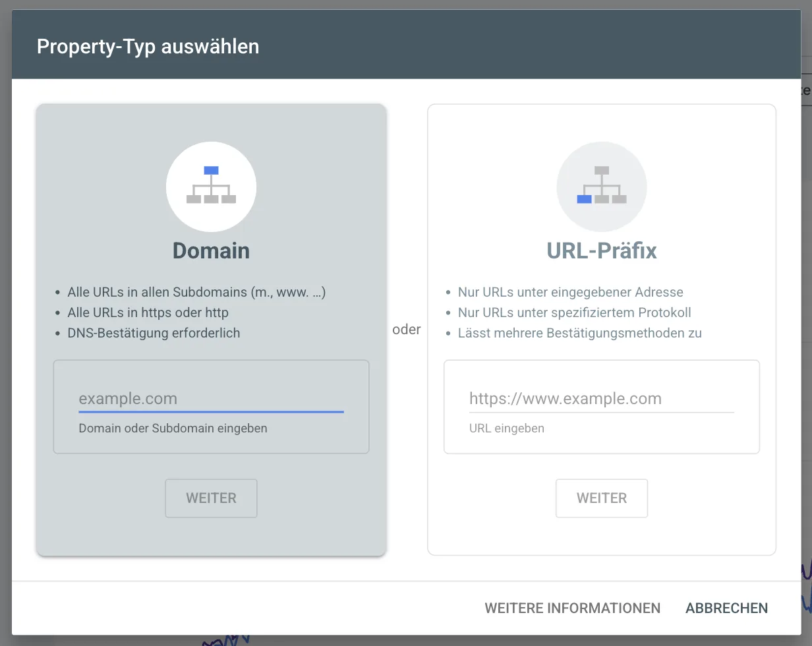The image size is (812, 646).
Task: Click 'Lässt mehrere Bestätigungsmethoden zu' text
Action: [x=580, y=333]
